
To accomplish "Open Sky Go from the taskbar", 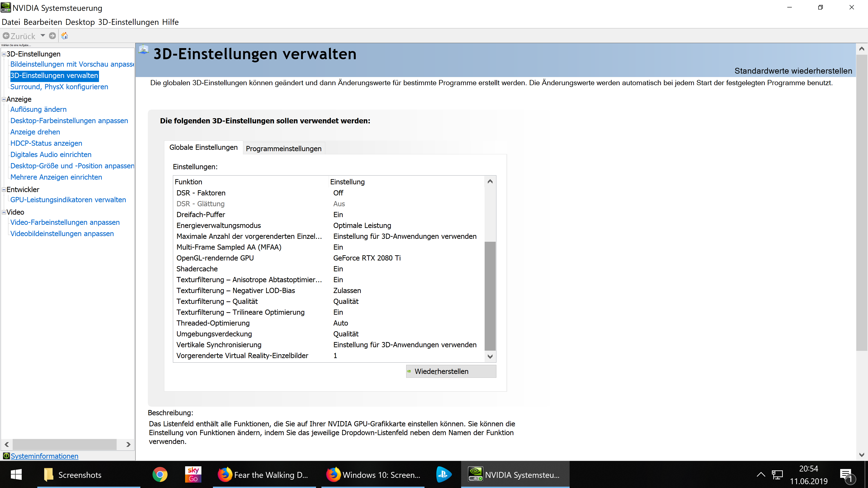I will click(193, 474).
